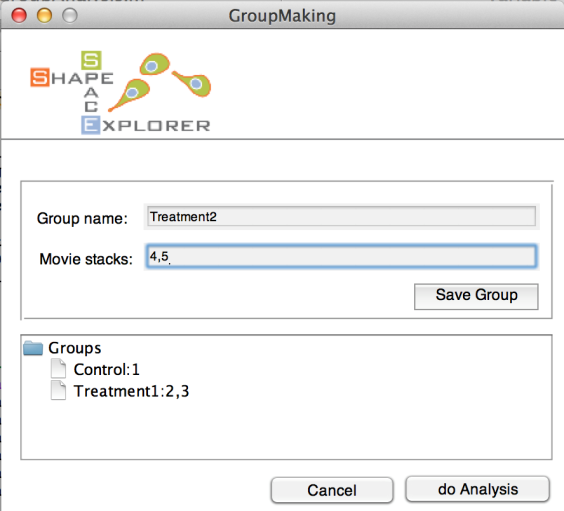Click the right-side cell graphic in logo

point(192,83)
